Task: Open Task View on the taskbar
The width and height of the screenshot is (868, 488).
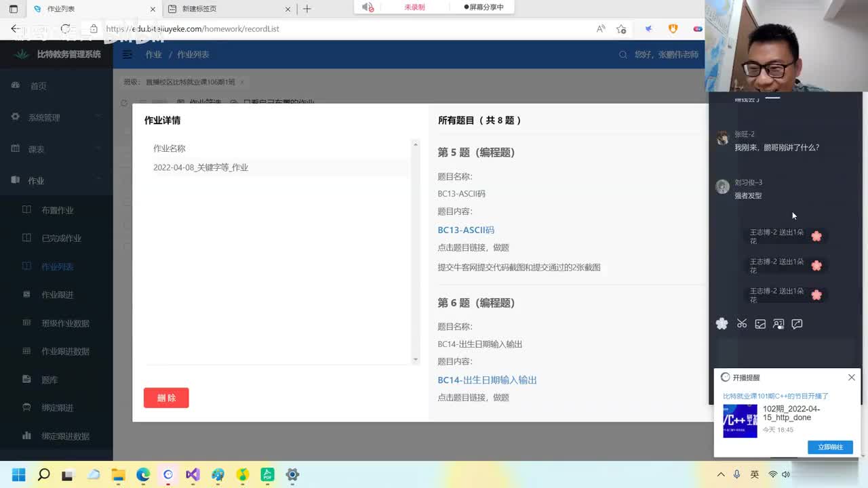Action: pyautogui.click(x=68, y=474)
